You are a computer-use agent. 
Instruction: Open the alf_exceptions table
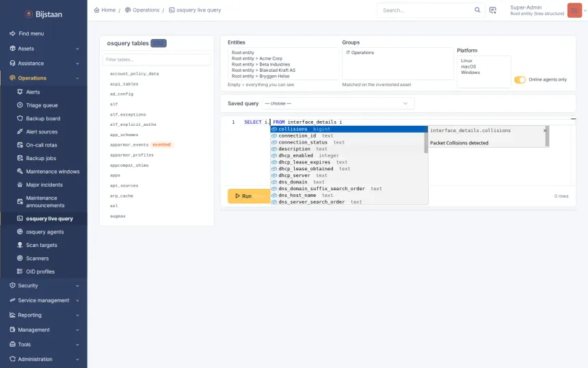coord(128,114)
